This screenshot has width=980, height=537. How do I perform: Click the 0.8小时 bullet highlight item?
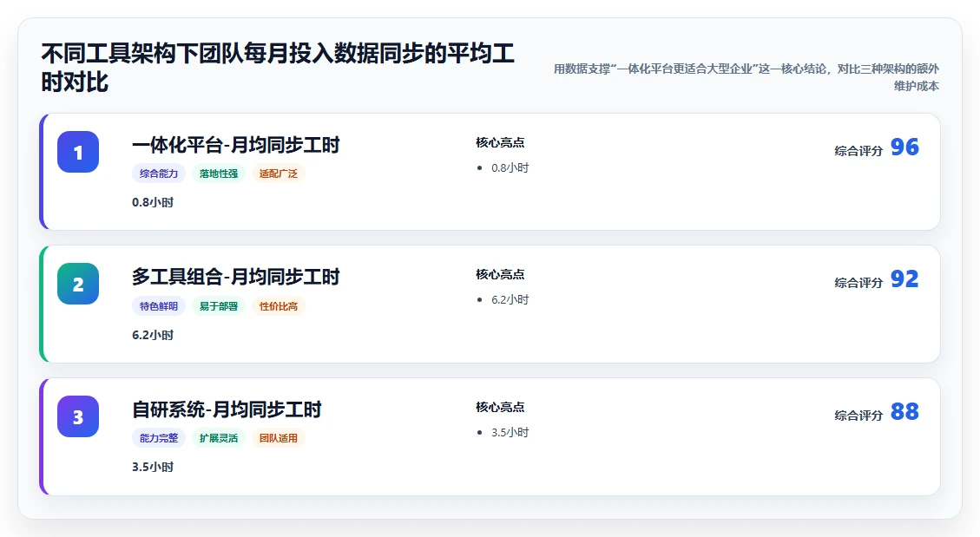coord(510,168)
